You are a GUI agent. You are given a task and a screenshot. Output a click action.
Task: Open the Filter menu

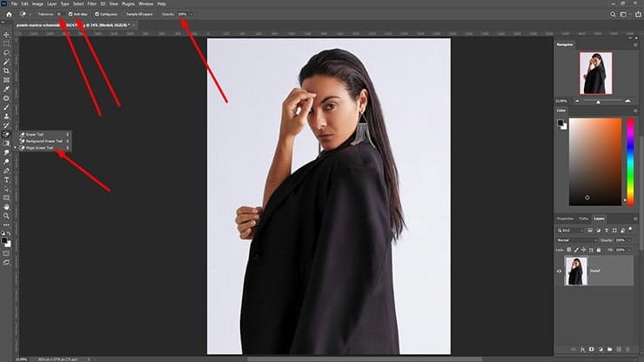point(91,4)
